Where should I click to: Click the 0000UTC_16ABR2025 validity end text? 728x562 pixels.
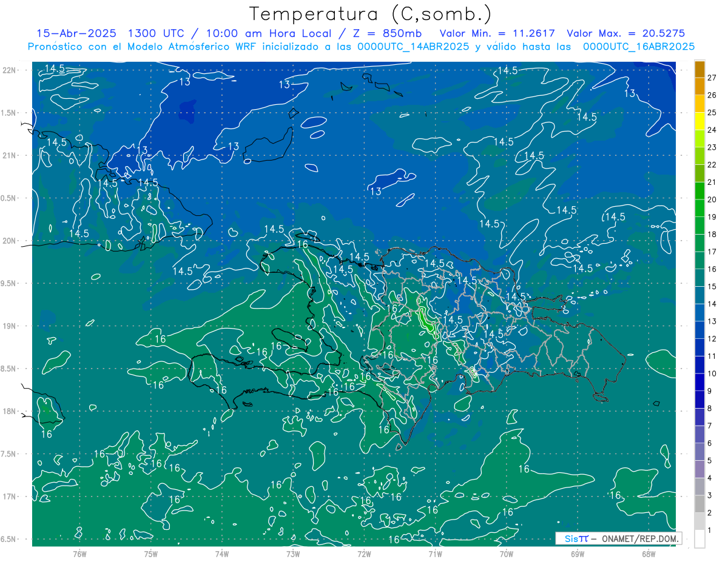click(x=639, y=47)
